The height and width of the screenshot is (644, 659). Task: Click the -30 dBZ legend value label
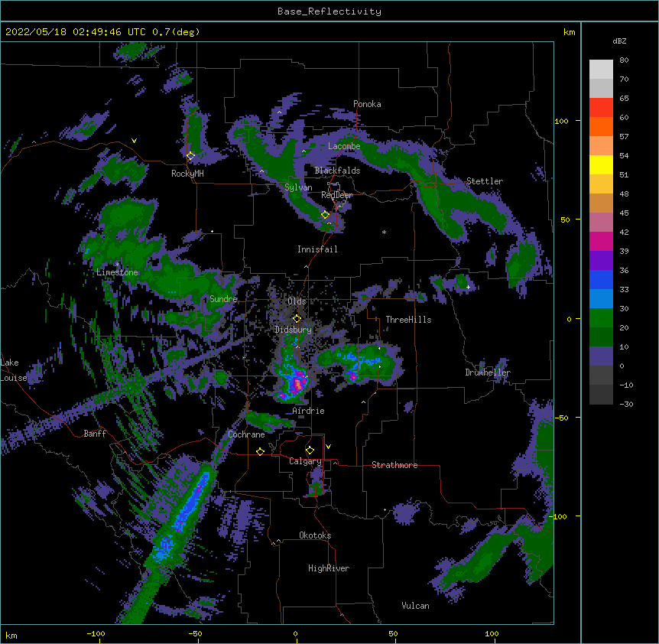click(x=626, y=404)
